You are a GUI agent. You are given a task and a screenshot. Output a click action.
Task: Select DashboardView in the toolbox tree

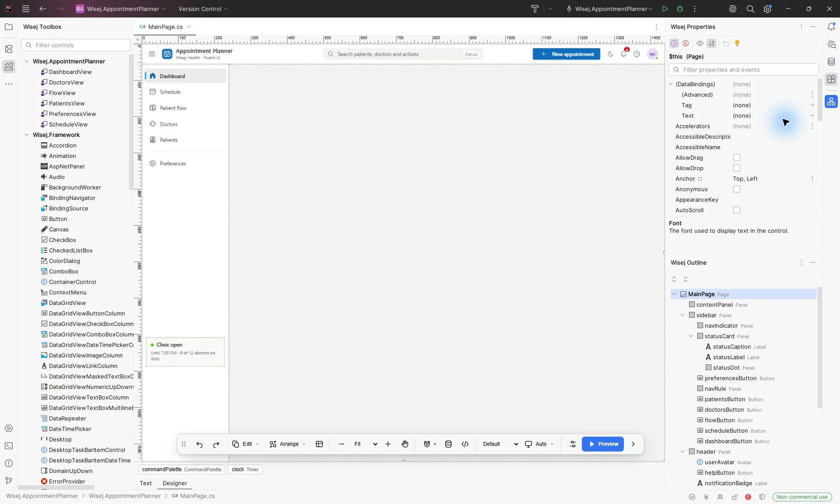coord(70,72)
